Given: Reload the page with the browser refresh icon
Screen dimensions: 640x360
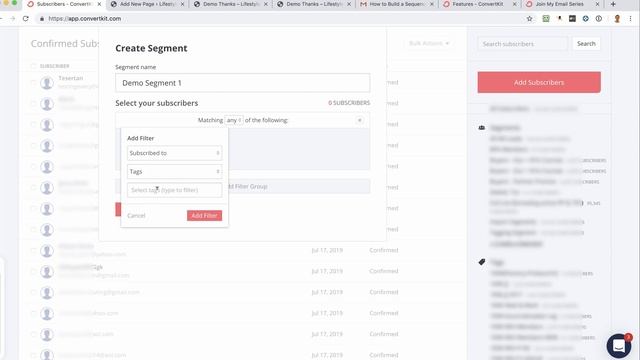Looking at the screenshot, I should pos(26,19).
